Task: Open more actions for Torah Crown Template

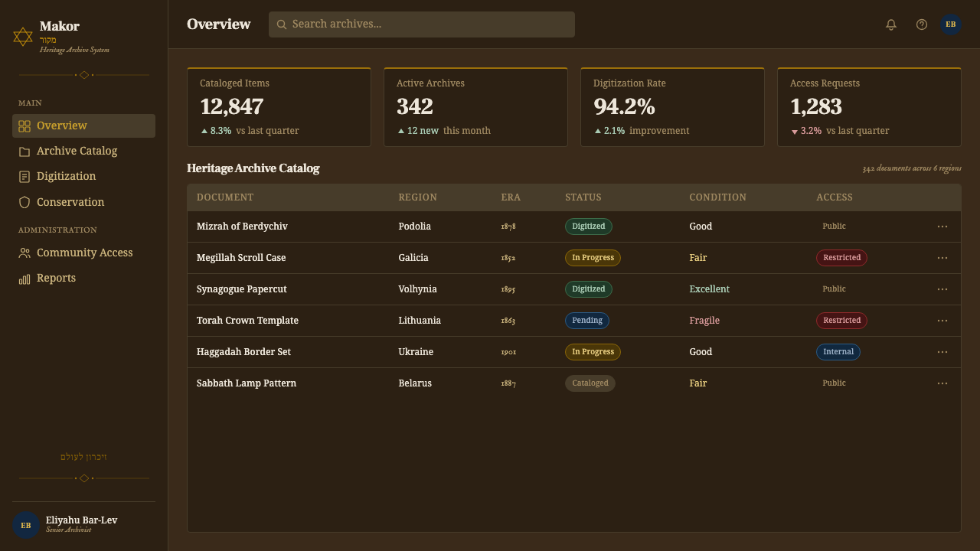Action: click(942, 321)
